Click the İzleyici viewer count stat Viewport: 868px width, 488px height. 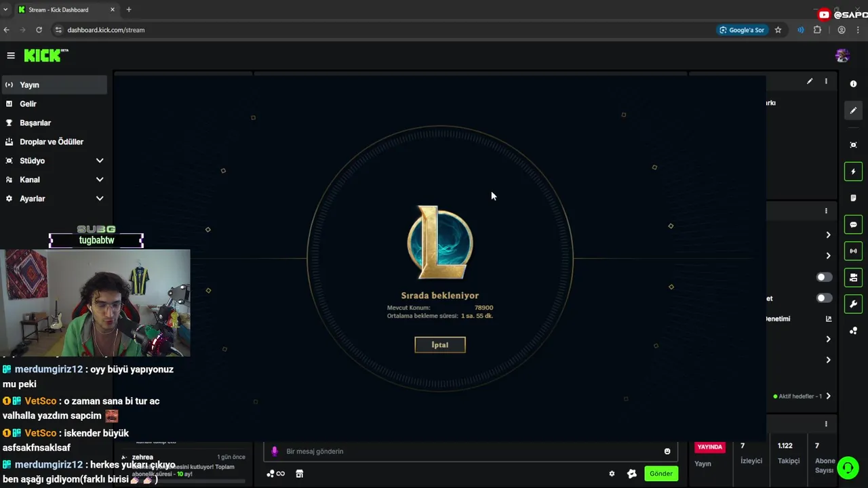[x=751, y=453]
